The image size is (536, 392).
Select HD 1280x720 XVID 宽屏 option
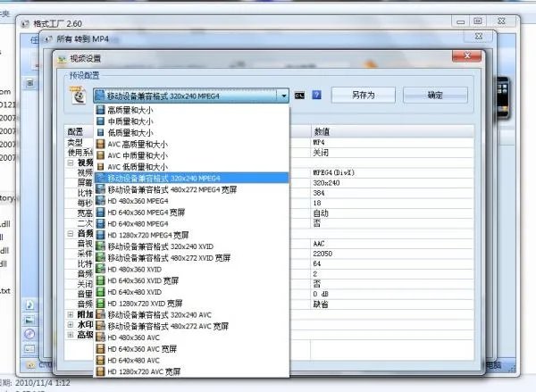click(191, 303)
